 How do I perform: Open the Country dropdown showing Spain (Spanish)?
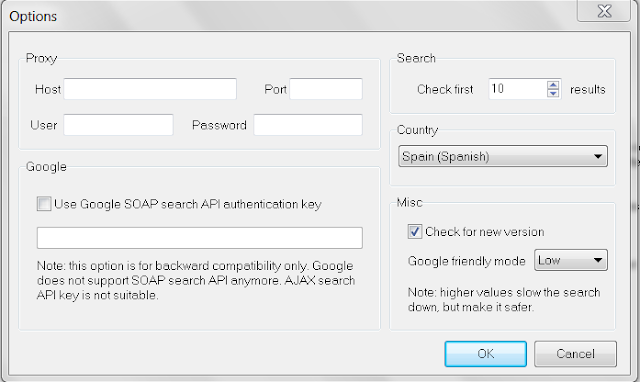click(503, 156)
